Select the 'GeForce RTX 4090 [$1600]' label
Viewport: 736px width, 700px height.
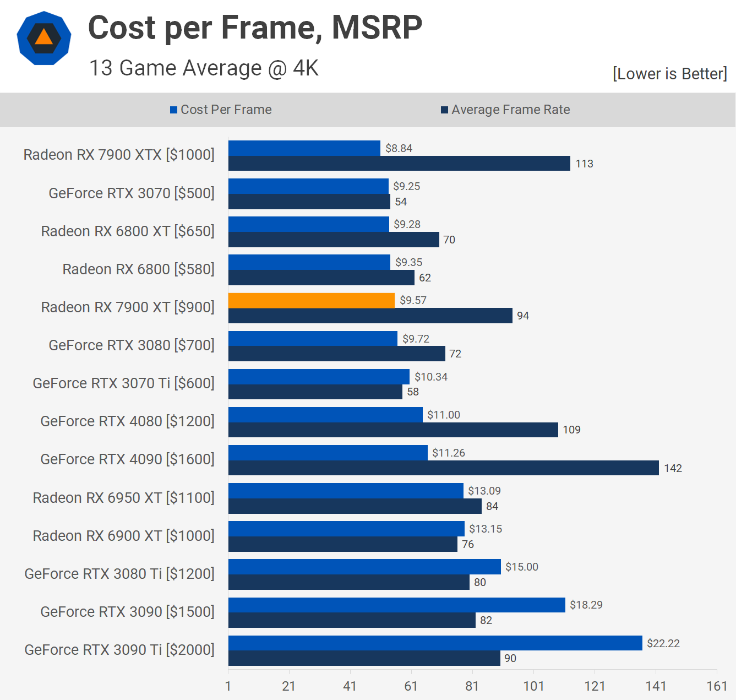[x=128, y=459]
